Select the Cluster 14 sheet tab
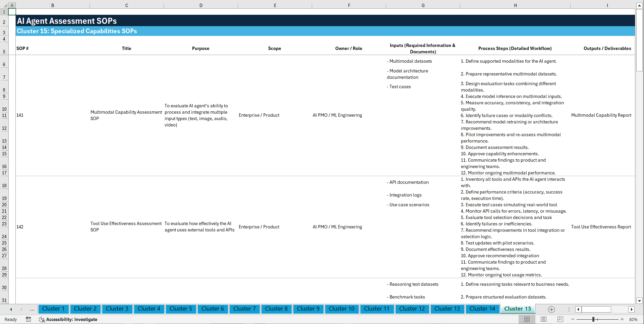 click(x=482, y=309)
